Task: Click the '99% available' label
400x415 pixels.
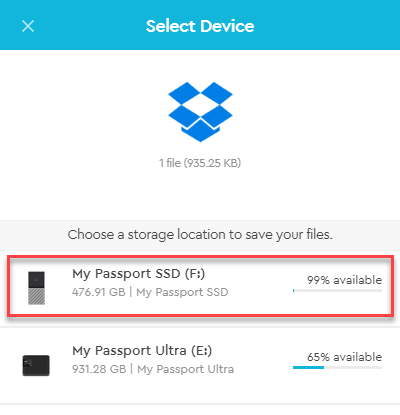Action: point(344,280)
